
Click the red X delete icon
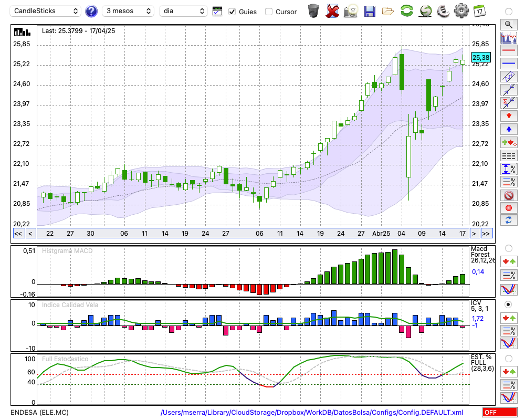332,11
